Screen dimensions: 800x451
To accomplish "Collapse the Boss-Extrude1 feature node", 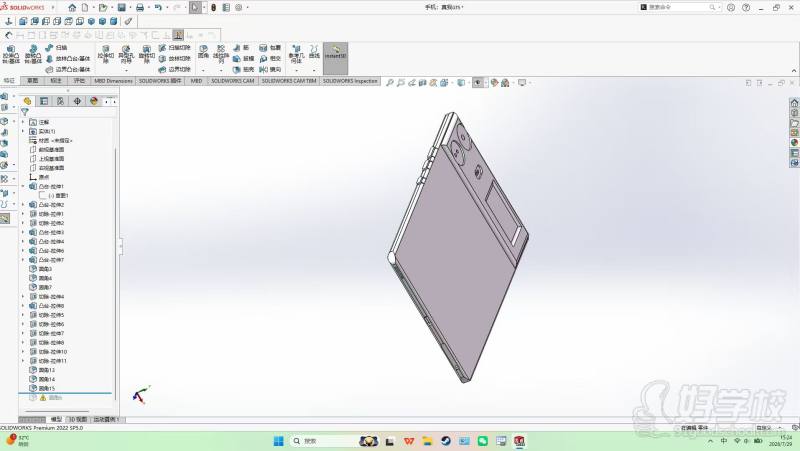I will [x=23, y=186].
